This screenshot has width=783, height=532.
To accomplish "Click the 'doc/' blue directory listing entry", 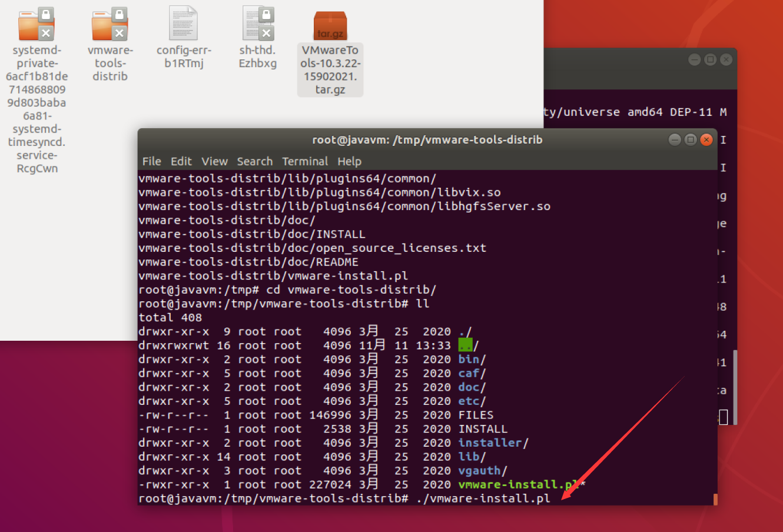I will click(472, 387).
